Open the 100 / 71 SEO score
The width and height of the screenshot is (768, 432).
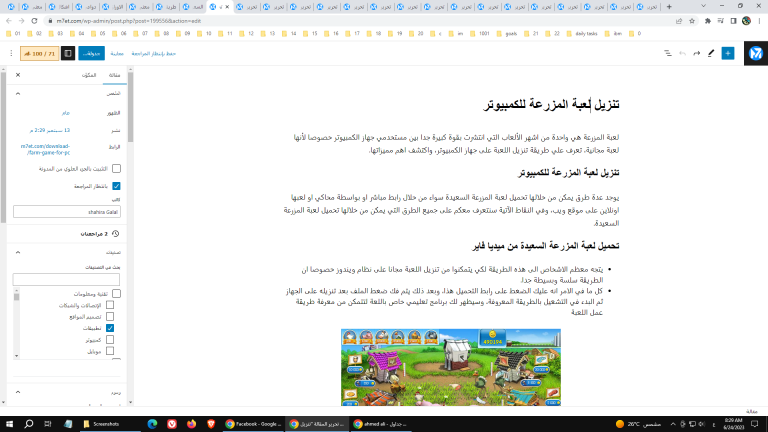(39, 53)
